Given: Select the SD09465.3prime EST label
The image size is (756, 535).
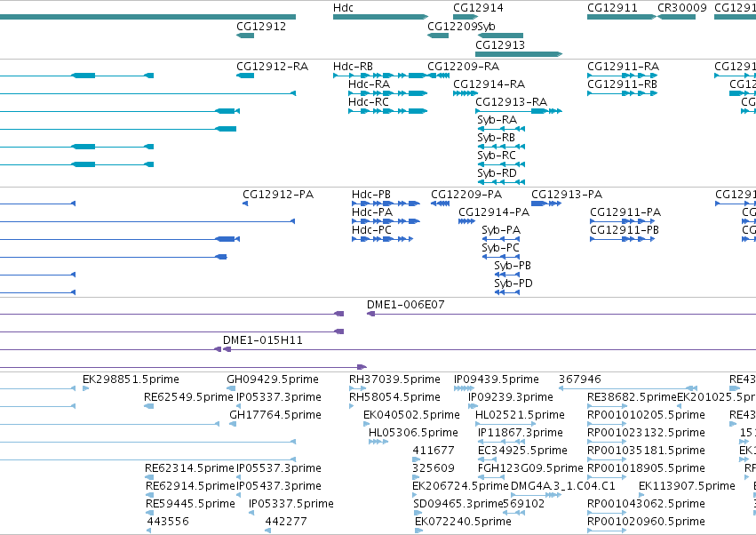Looking at the screenshot, I should tap(458, 505).
